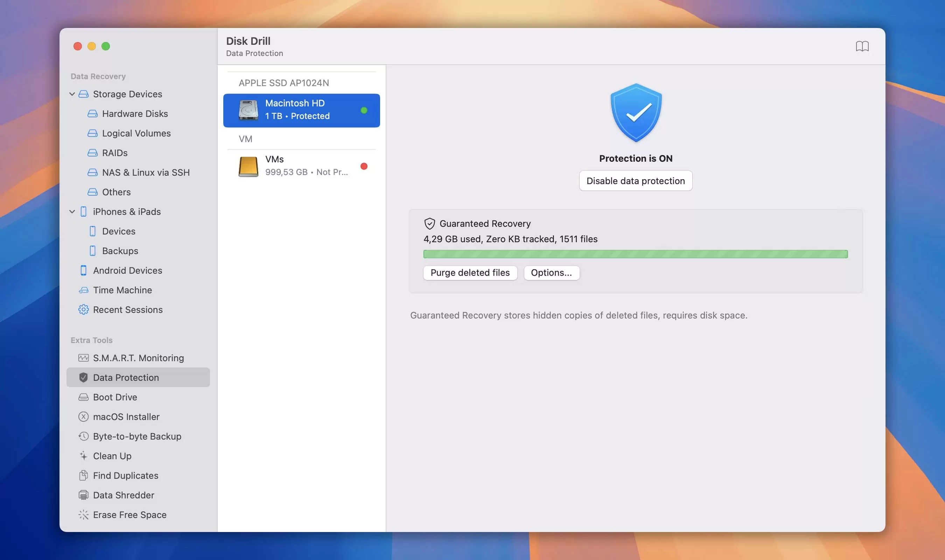The height and width of the screenshot is (560, 945).
Task: Open the Others storage category
Action: coord(116,192)
